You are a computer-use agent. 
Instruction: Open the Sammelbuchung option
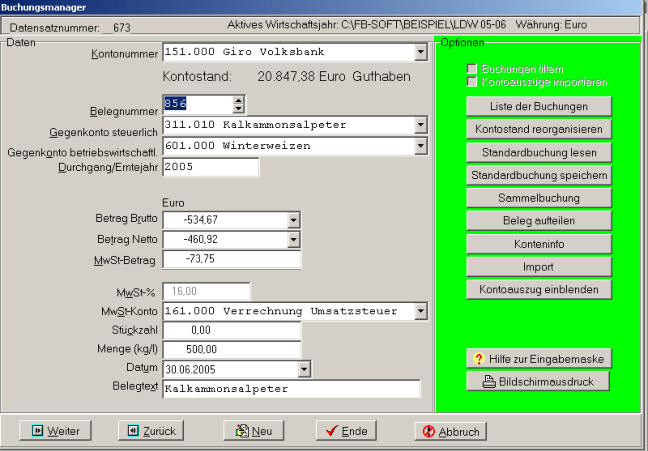click(539, 198)
